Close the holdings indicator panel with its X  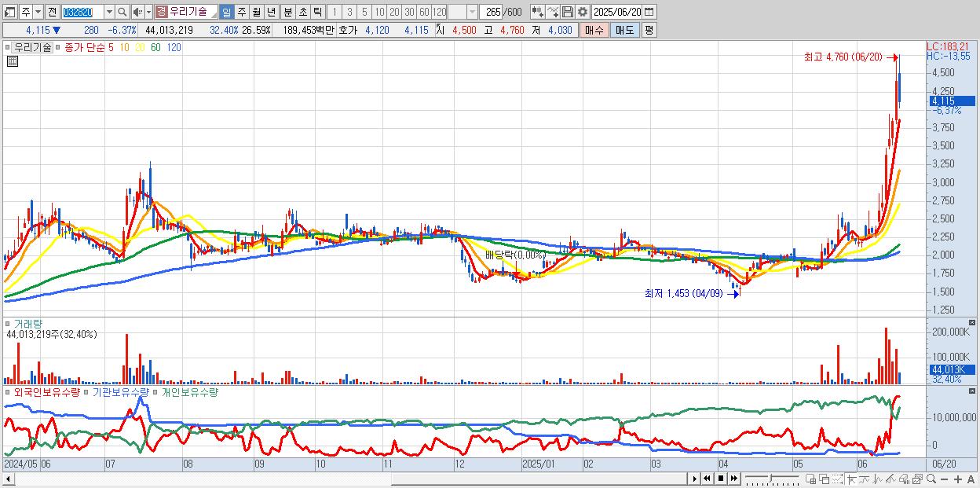[972, 391]
